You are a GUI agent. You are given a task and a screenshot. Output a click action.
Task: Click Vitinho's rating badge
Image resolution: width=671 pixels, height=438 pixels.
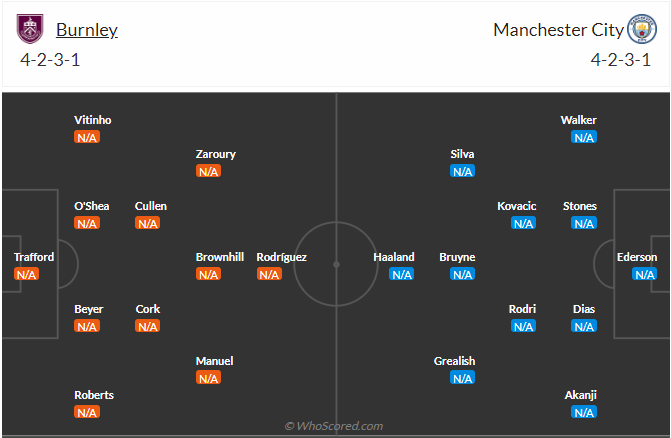tap(87, 137)
